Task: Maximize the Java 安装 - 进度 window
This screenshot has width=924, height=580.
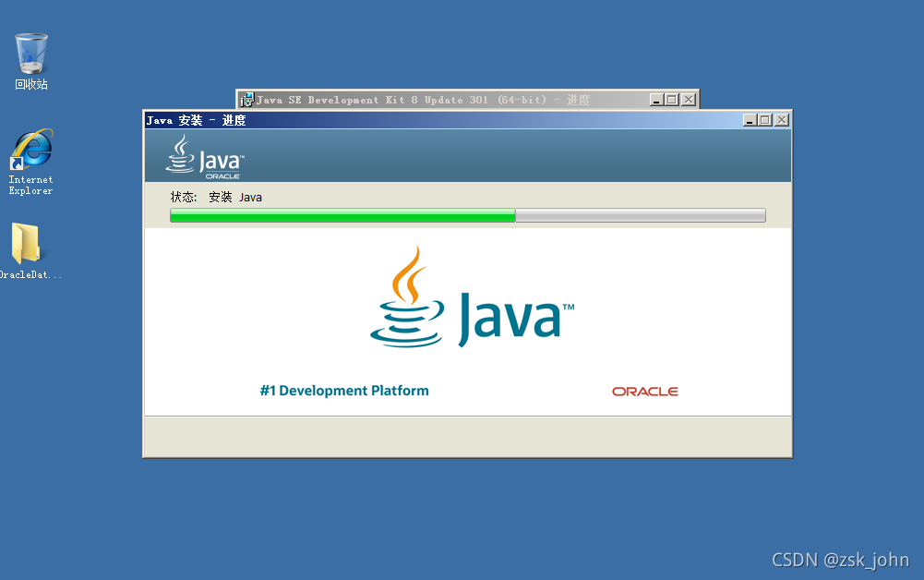Action: pos(765,120)
